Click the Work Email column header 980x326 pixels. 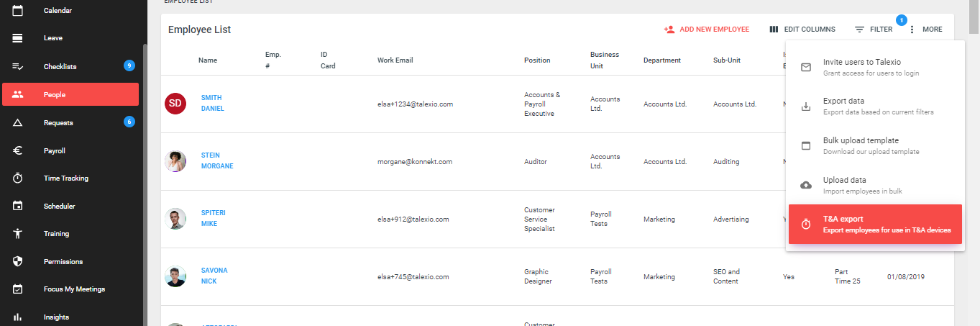395,60
